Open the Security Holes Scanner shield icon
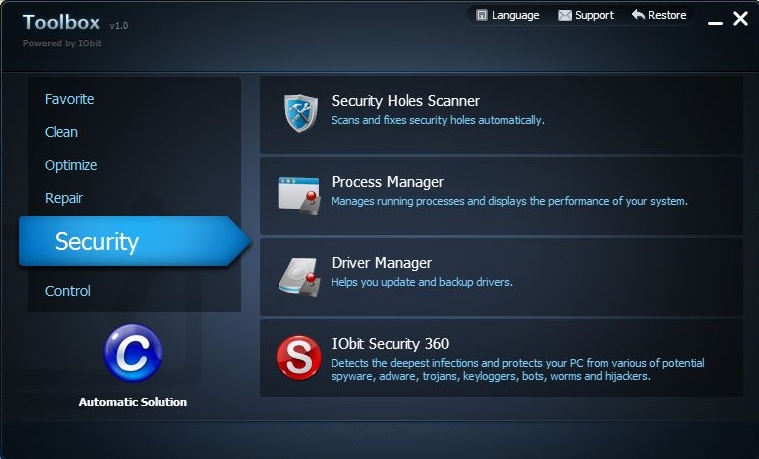Image resolution: width=759 pixels, height=459 pixels. point(301,113)
